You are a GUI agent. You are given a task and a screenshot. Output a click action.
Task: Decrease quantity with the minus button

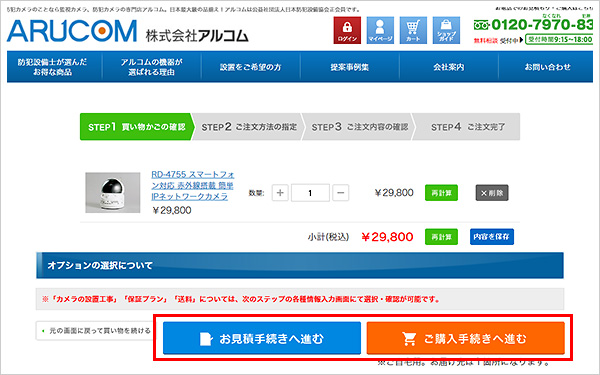[x=341, y=192]
